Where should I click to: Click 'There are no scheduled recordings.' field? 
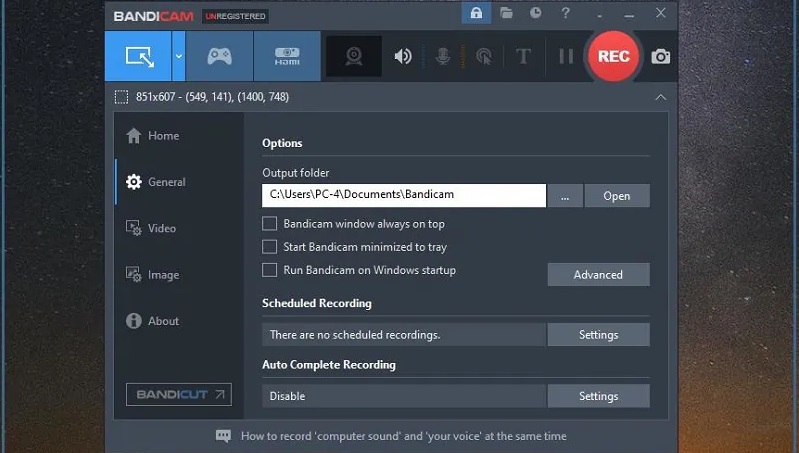pos(404,335)
